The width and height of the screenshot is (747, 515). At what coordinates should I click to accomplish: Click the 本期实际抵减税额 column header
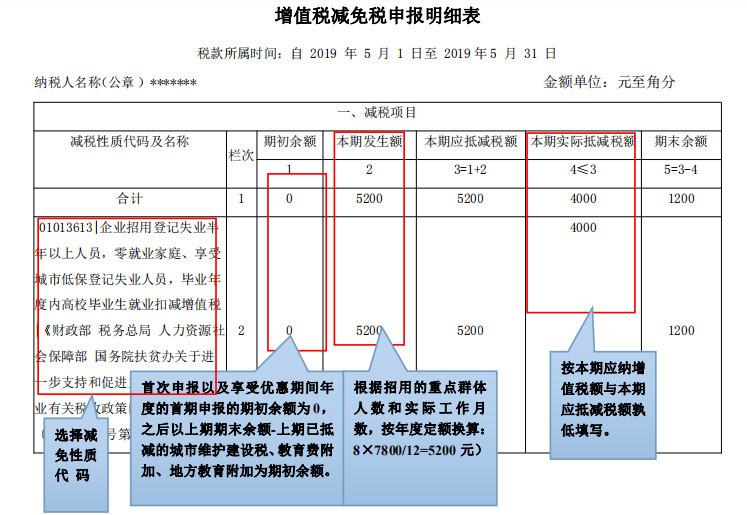click(x=583, y=141)
